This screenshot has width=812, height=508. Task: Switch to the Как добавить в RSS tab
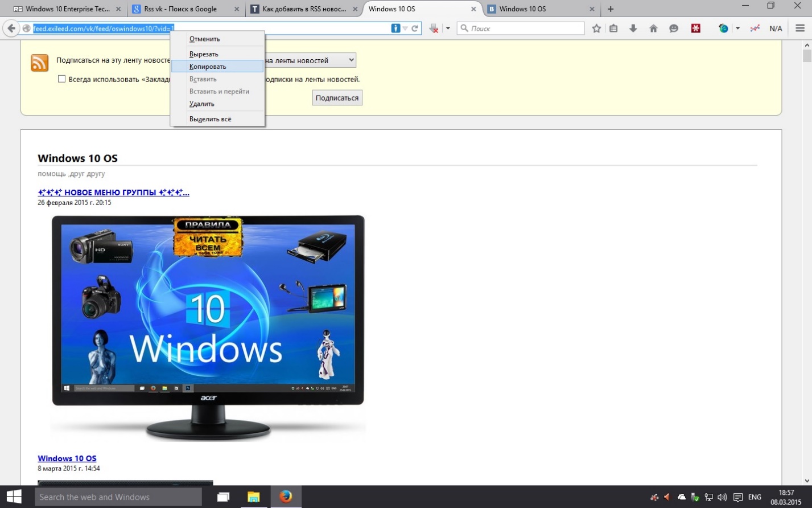[304, 9]
